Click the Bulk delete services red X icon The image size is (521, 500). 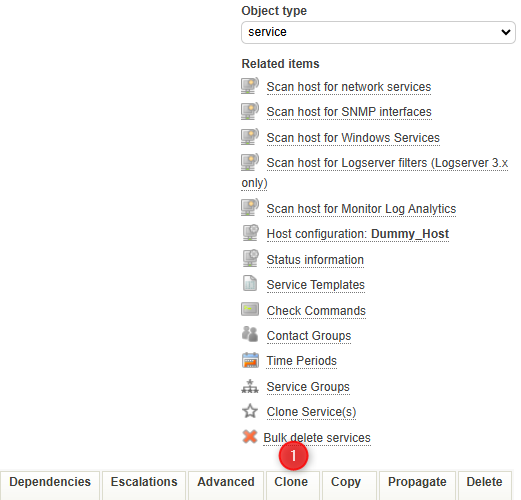tap(250, 437)
